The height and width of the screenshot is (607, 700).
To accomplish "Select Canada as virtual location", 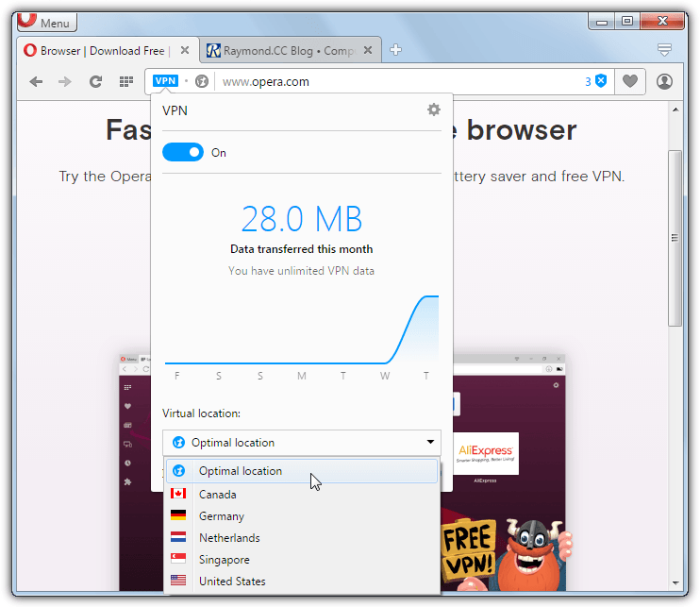I will pyautogui.click(x=302, y=495).
